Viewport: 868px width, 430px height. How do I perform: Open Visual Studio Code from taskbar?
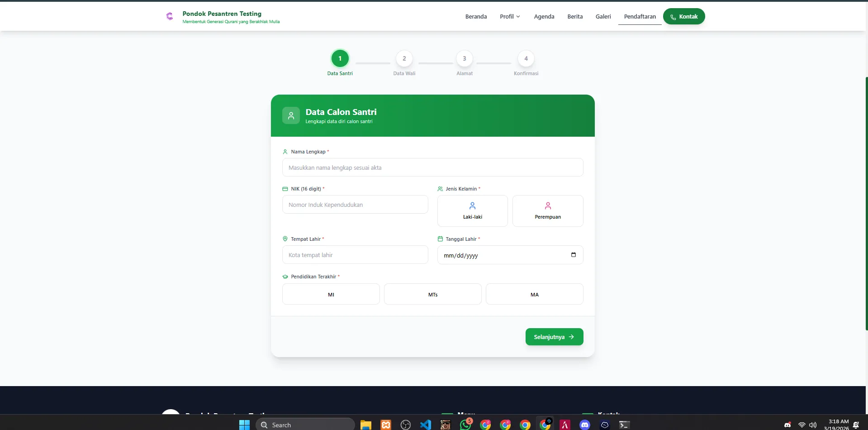[x=425, y=425]
